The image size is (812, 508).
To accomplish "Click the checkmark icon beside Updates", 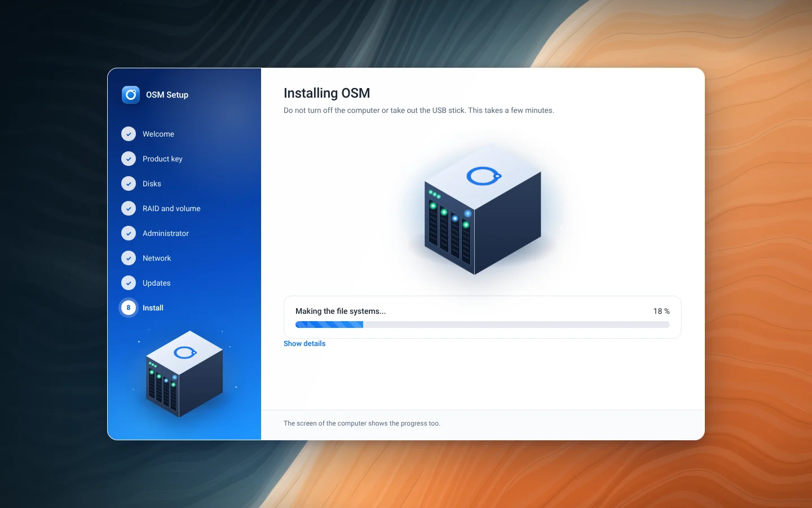I will coord(129,283).
